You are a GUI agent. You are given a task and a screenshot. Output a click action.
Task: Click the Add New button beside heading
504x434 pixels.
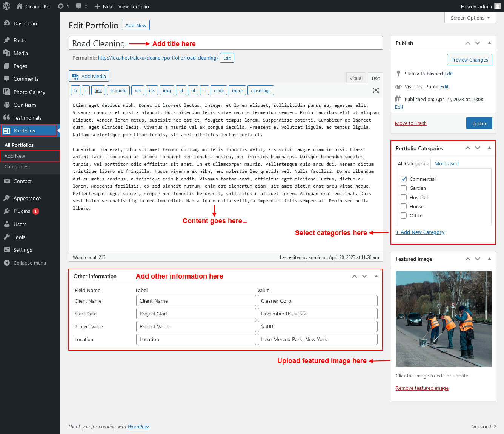point(136,25)
